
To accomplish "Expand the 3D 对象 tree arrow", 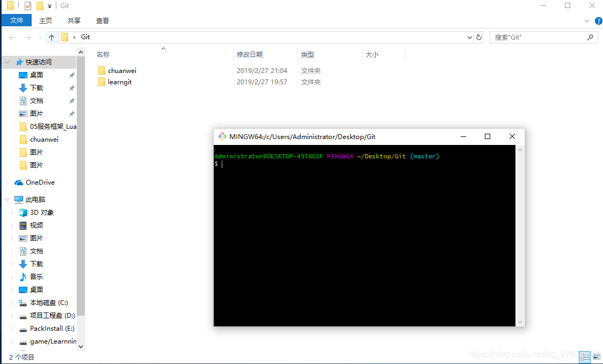I will click(11, 213).
